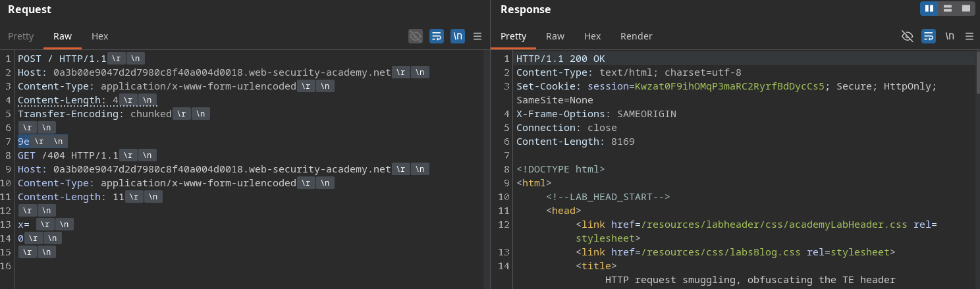This screenshot has width=980, height=289.
Task: Select top-bottom split layout icon
Action: pyautogui.click(x=948, y=9)
